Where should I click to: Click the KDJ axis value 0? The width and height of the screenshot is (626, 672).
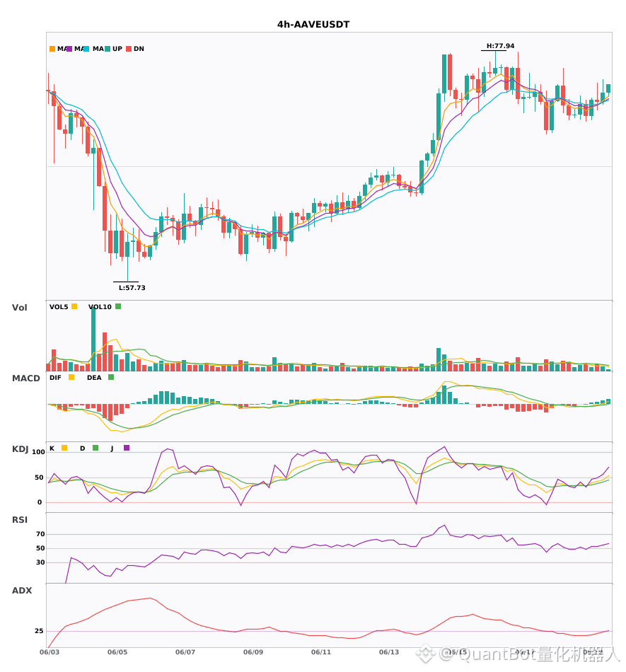[40, 502]
